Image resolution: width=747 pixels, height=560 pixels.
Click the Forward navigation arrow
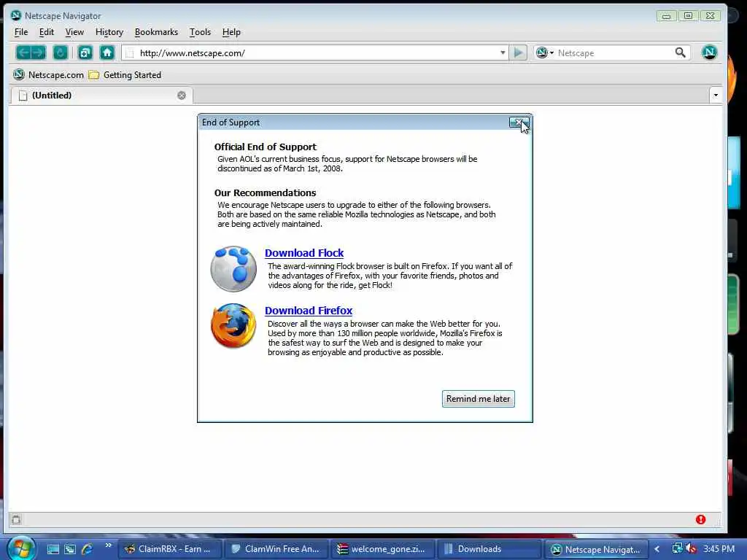[x=39, y=52]
